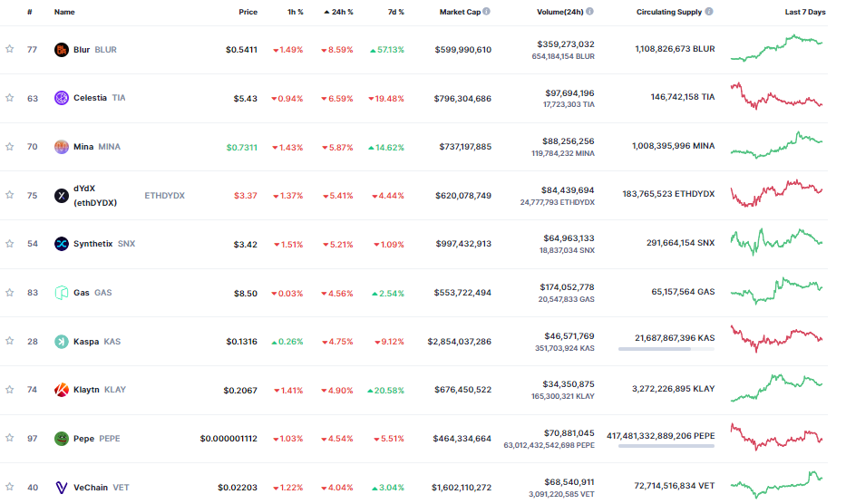Show the Circulating Supply info icon

click(709, 12)
